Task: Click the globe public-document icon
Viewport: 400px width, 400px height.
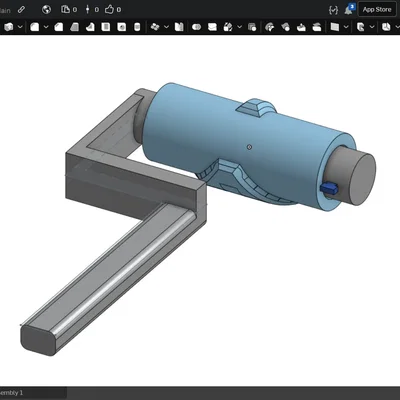Action: (x=46, y=9)
